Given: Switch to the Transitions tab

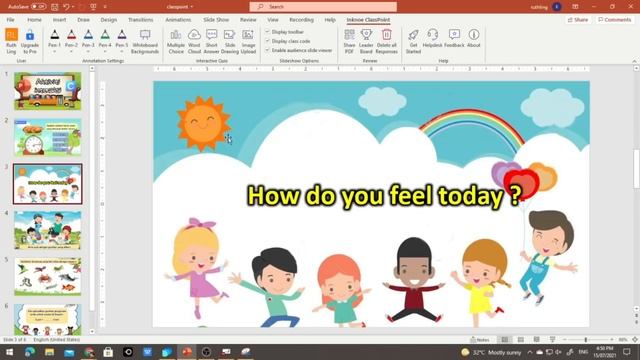Looking at the screenshot, I should pyautogui.click(x=140, y=20).
